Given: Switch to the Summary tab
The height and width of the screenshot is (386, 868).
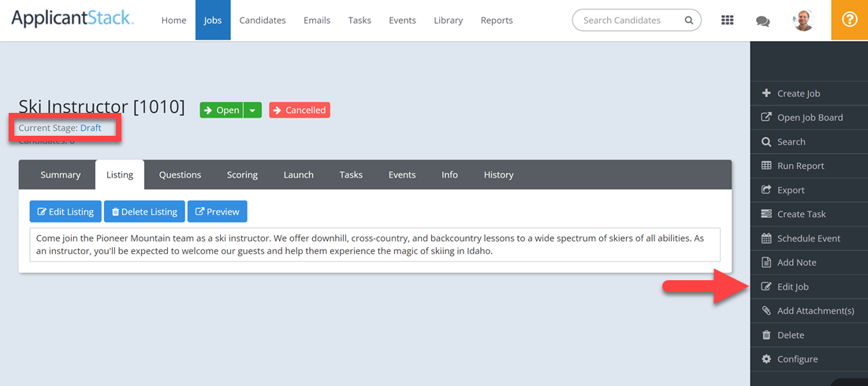Looking at the screenshot, I should (61, 174).
